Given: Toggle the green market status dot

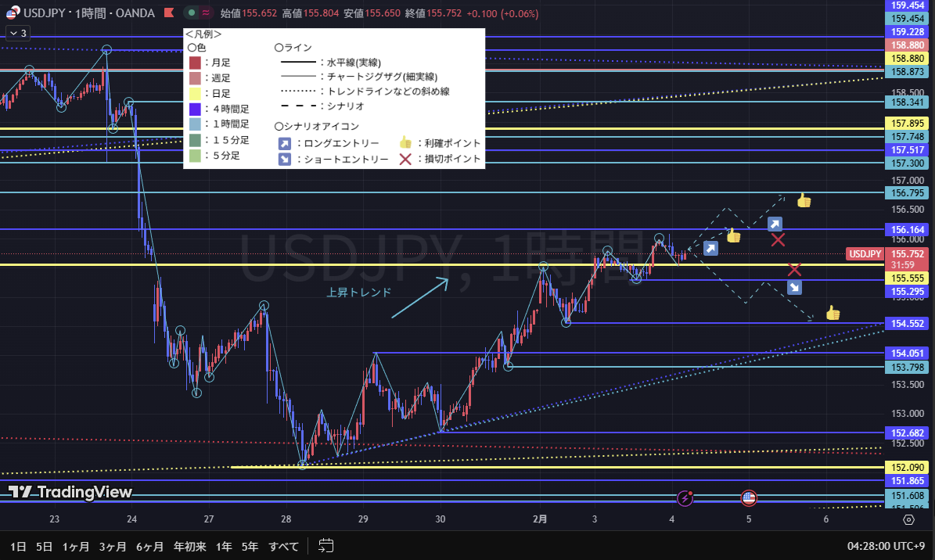Looking at the screenshot, I should pos(192,13).
